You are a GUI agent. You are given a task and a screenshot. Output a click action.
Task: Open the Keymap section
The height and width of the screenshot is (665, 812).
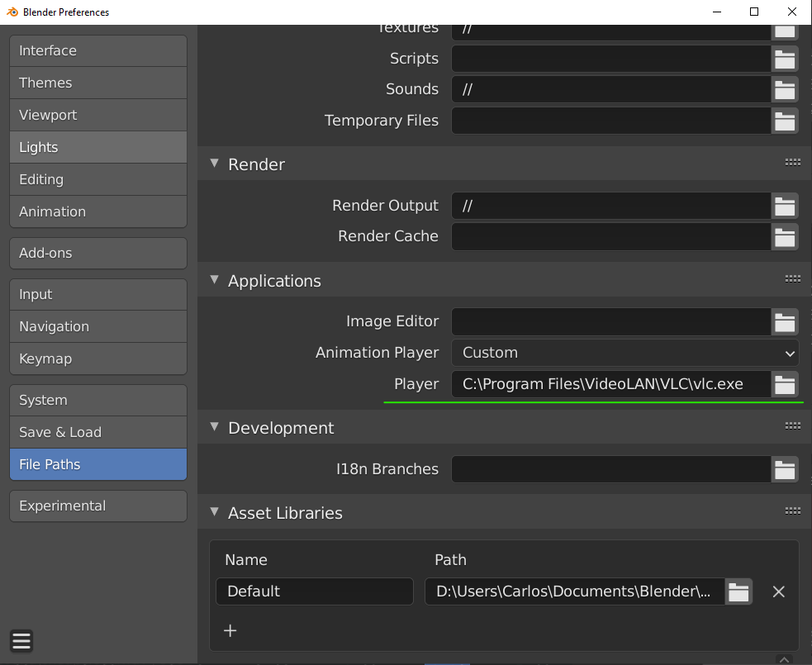point(97,359)
